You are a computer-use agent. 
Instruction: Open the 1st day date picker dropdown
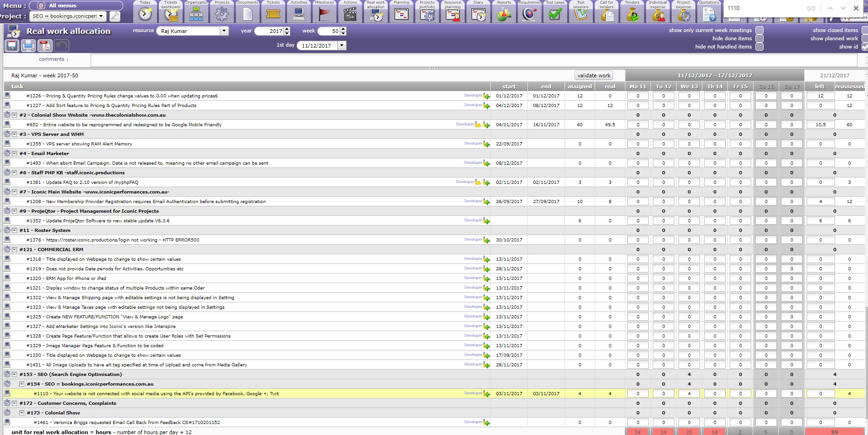click(342, 46)
